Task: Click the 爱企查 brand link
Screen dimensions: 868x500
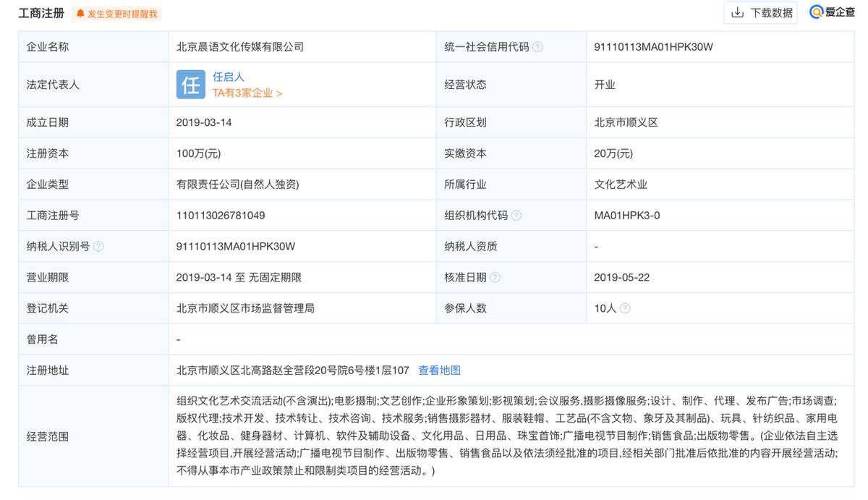Action: (832, 12)
